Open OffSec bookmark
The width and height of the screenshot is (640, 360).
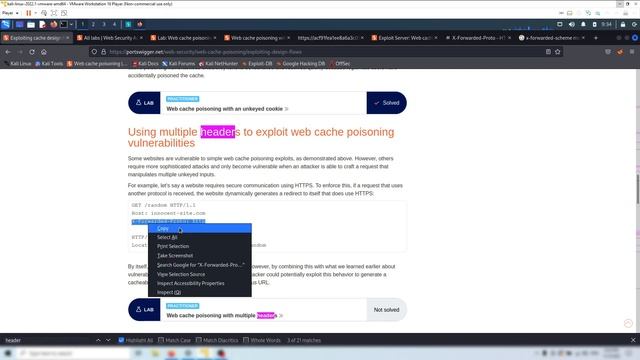pos(340,64)
